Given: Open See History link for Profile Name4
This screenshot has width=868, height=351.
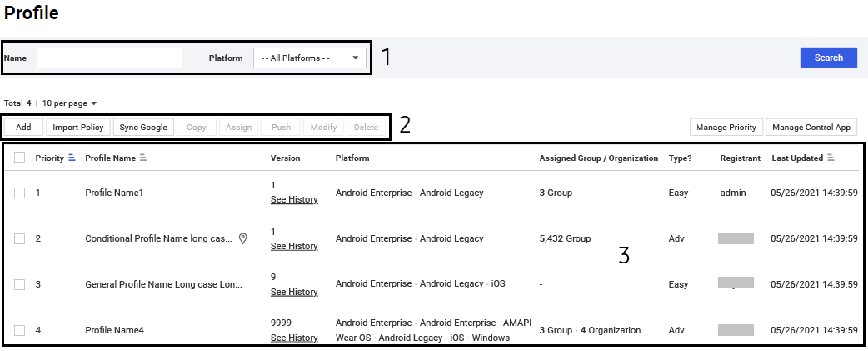Looking at the screenshot, I should (294, 338).
